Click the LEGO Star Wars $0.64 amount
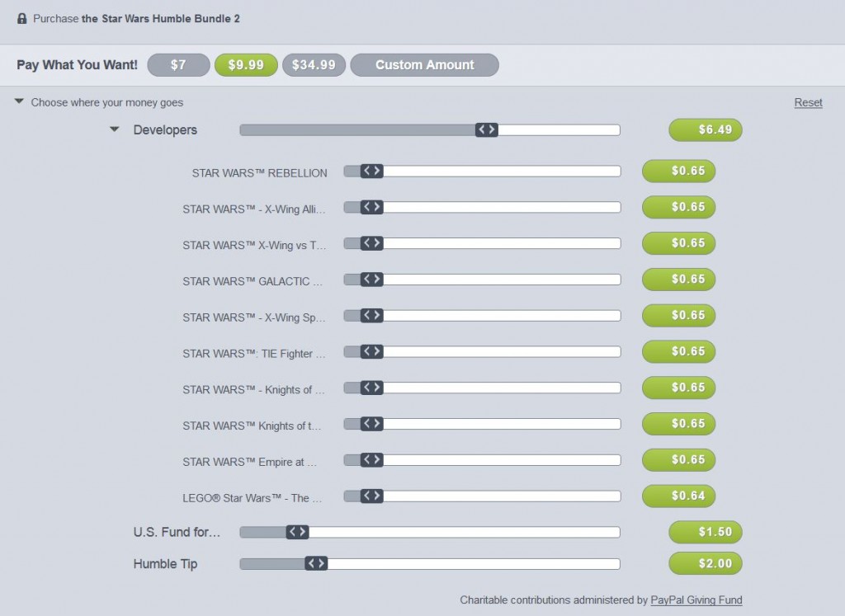Viewport: 845px width, 616px height. [x=678, y=496]
